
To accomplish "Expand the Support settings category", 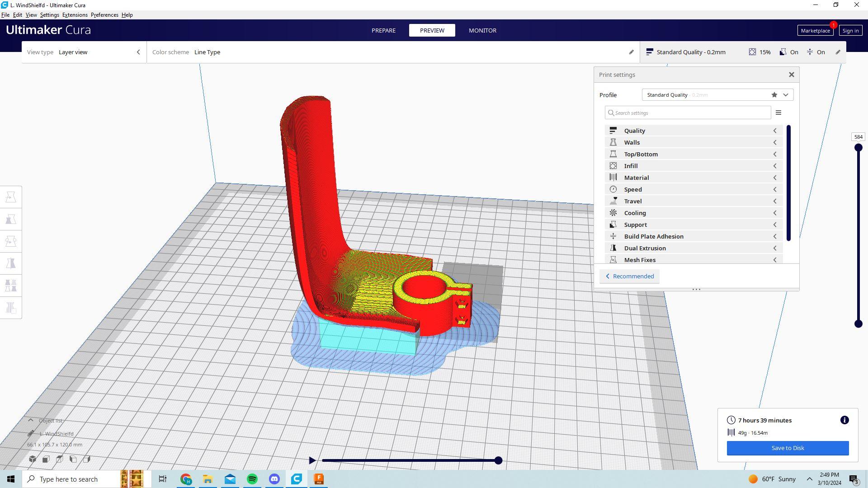I will [x=693, y=225].
